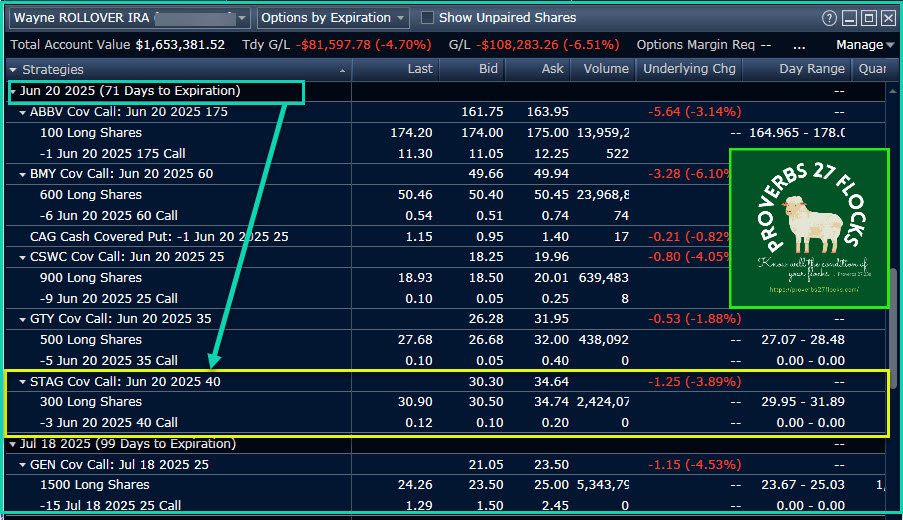This screenshot has height=520, width=903.
Task: Collapse the ABBV Cov Call strategy
Action: coord(23,112)
